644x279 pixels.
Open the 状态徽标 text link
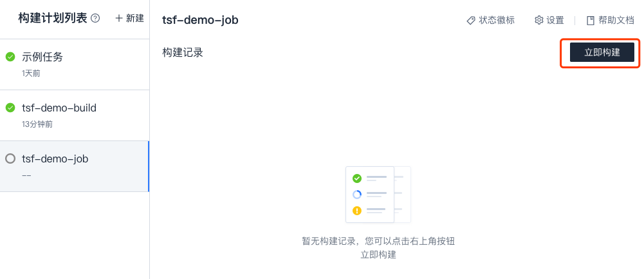(x=497, y=20)
